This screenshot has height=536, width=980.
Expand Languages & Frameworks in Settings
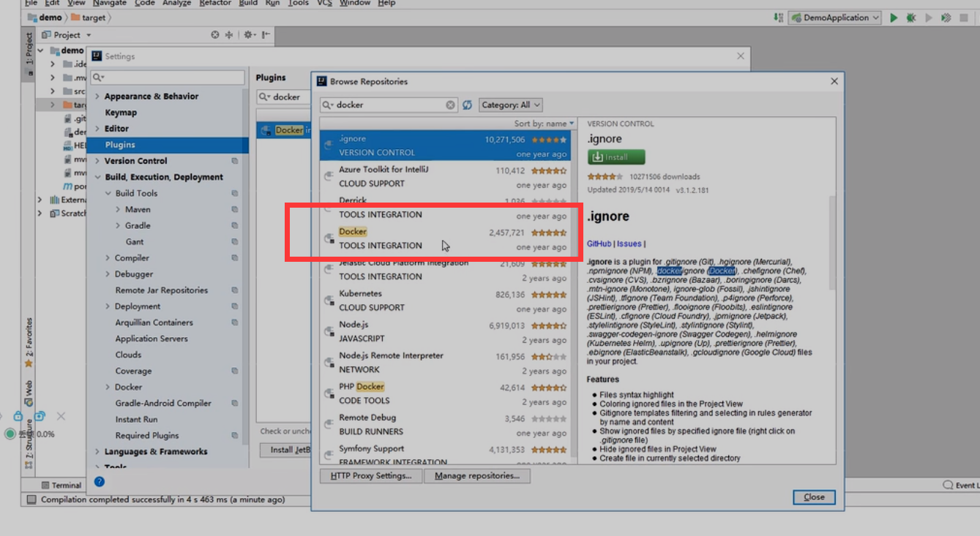point(97,451)
